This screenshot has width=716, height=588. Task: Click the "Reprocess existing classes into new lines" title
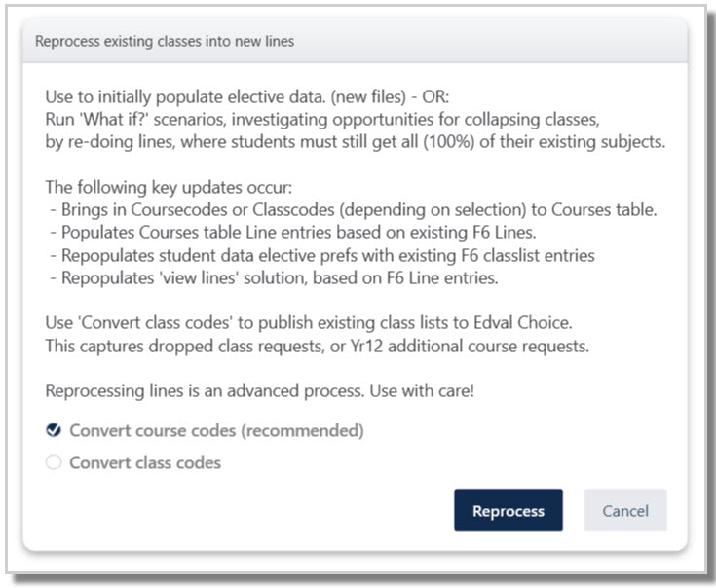[165, 42]
